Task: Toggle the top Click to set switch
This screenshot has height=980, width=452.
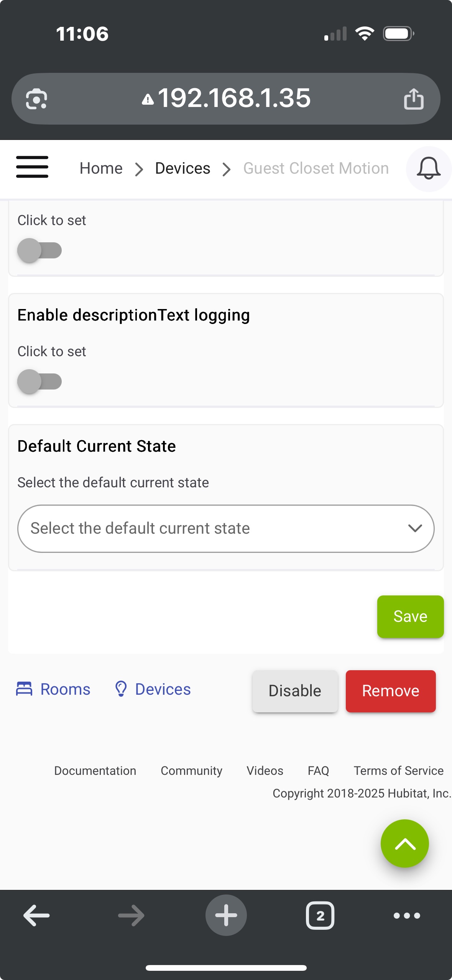Action: (x=39, y=250)
